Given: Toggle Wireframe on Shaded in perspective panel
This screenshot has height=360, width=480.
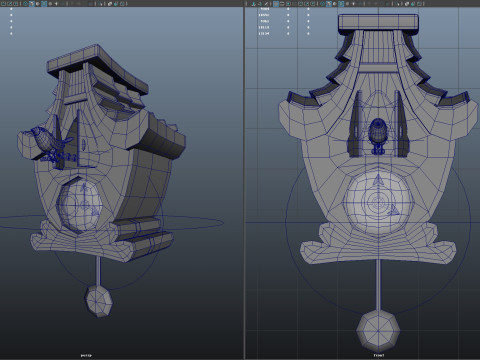Looking at the screenshot, I should tap(44, 4).
